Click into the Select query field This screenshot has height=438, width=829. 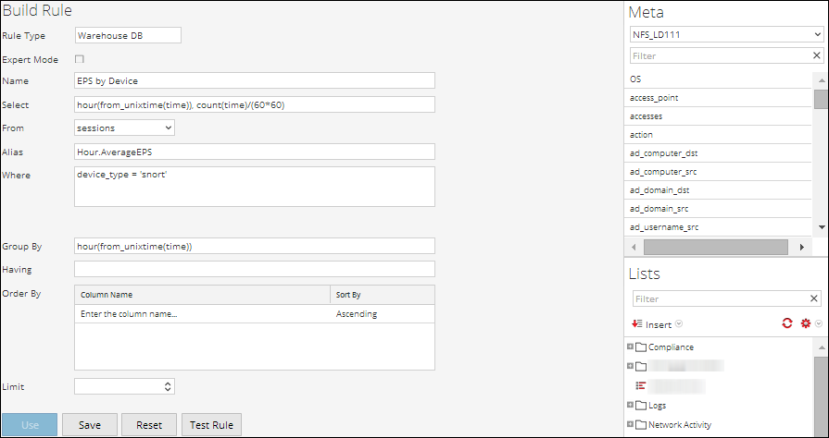254,104
